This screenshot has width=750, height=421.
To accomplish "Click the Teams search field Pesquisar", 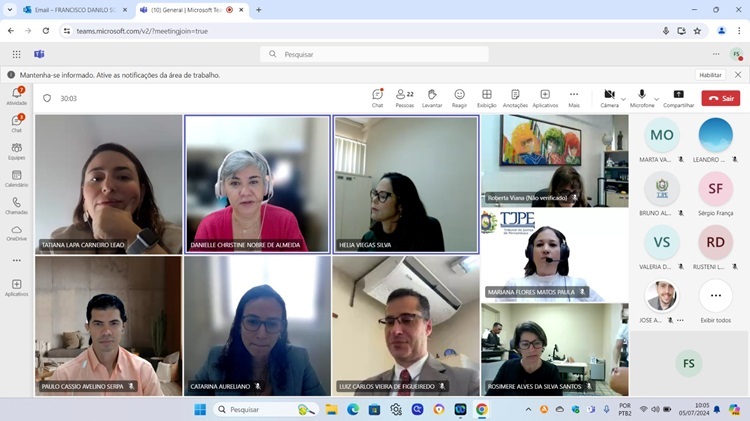I will (x=375, y=54).
